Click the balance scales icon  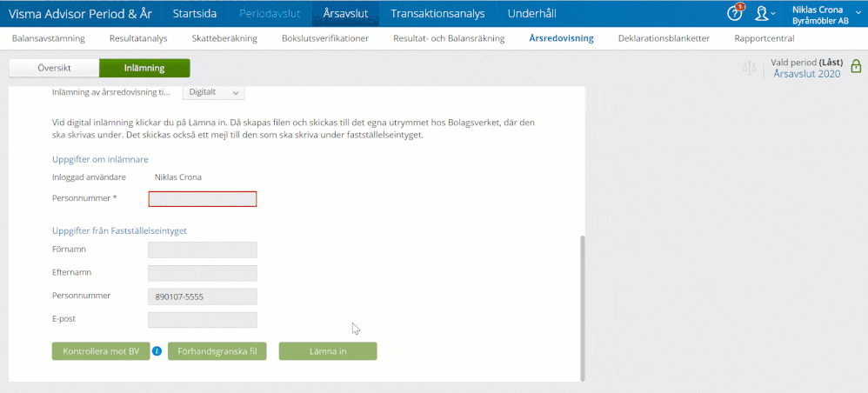coord(750,68)
